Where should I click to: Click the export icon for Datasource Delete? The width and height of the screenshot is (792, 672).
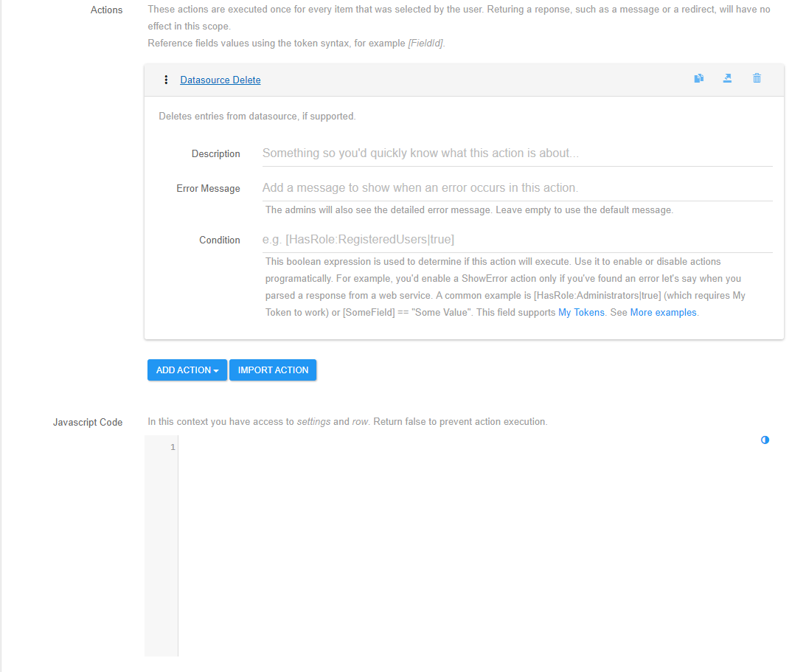point(727,78)
